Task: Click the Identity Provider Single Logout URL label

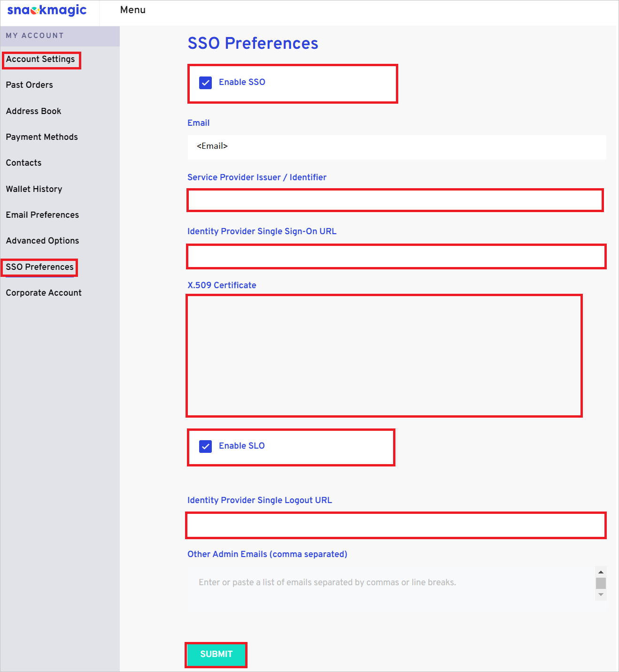Action: [x=260, y=500]
